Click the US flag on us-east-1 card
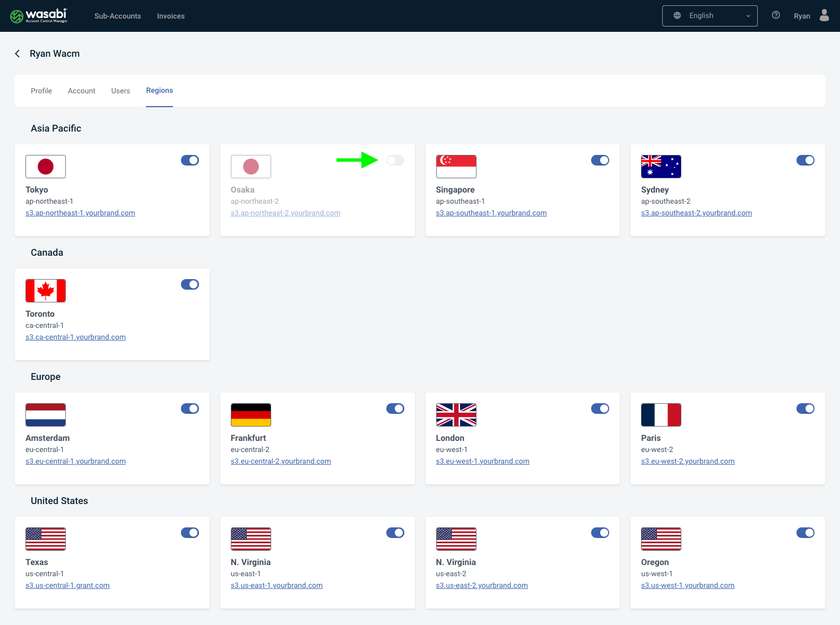840x625 pixels. click(251, 539)
